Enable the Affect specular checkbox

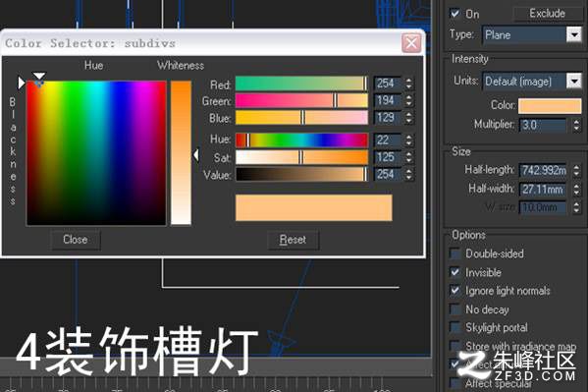pos(454,382)
